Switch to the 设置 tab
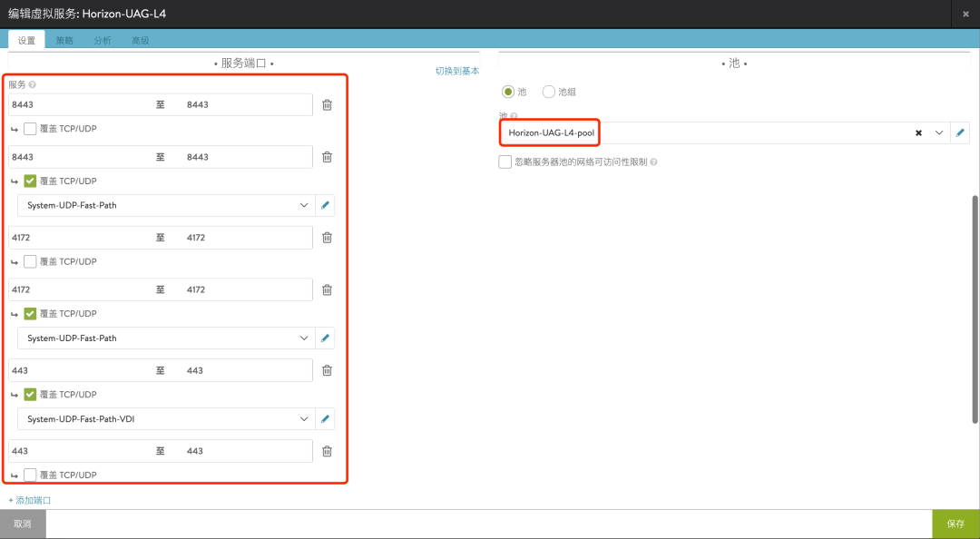Viewport: 980px width, 539px height. tap(27, 40)
